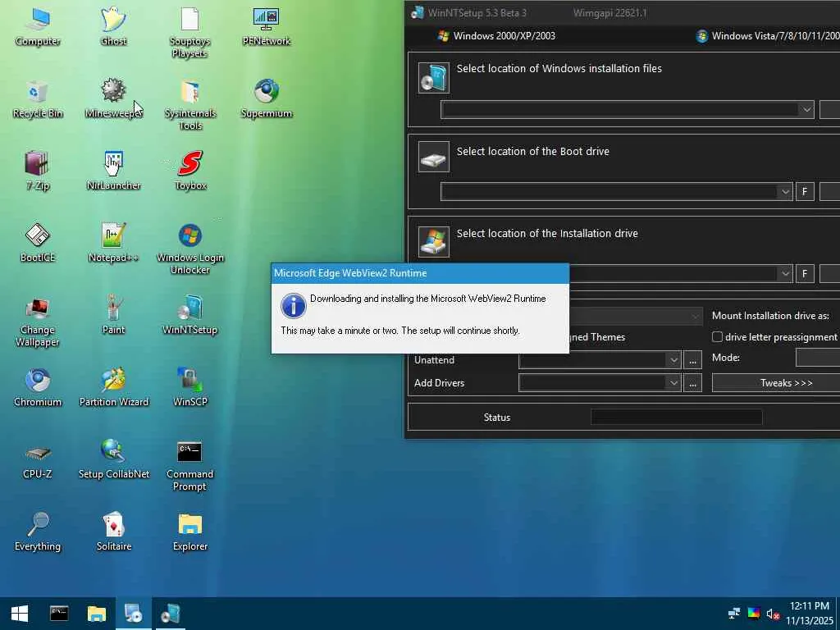The image size is (840, 630).
Task: Launch the Supermium browser icon
Action: [267, 99]
